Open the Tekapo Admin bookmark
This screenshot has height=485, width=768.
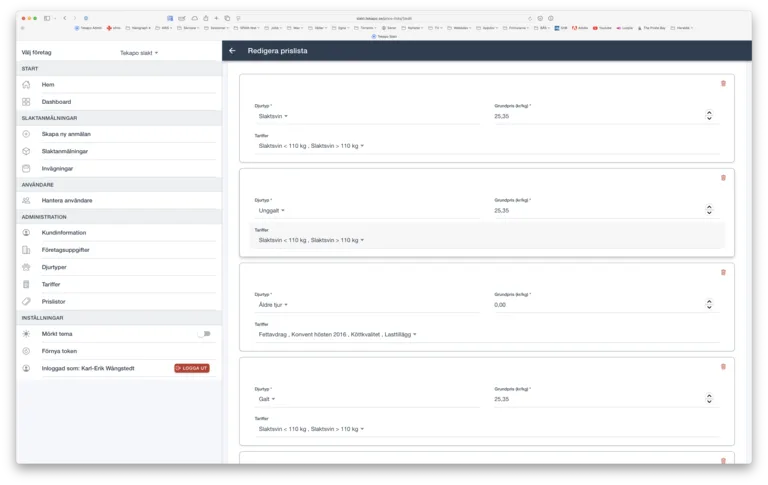pyautogui.click(x=88, y=28)
